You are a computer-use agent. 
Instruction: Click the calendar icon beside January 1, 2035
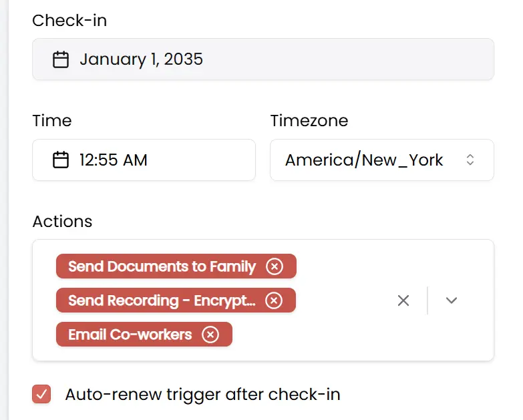61,59
